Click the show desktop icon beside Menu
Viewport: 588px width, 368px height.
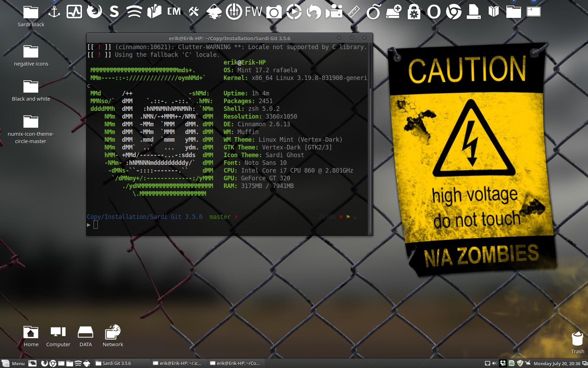coord(32,363)
